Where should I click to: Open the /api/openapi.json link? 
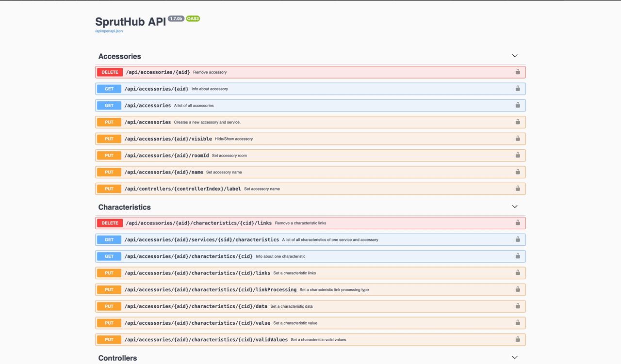[109, 31]
